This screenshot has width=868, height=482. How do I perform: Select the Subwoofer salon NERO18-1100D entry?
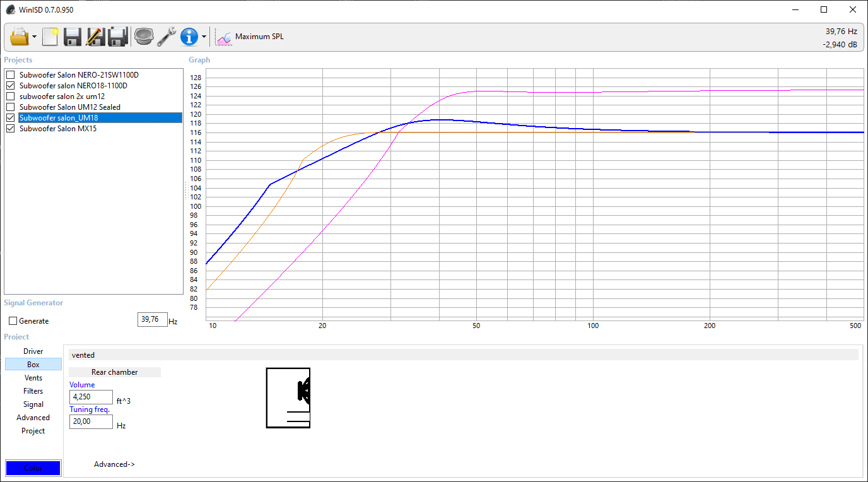click(x=73, y=86)
